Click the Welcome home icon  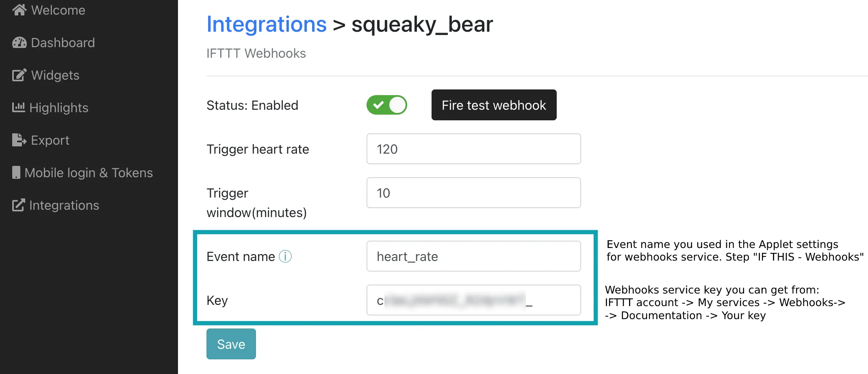pyautogui.click(x=19, y=10)
